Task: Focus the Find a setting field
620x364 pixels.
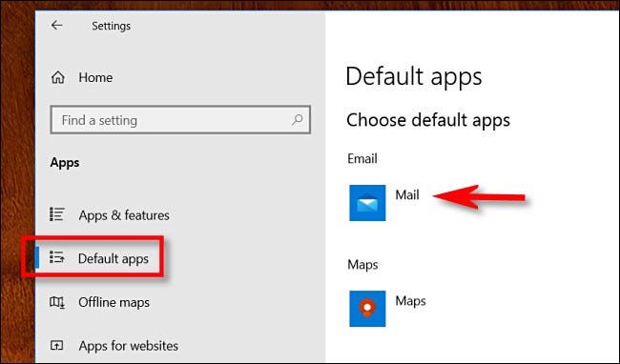Action: (x=180, y=120)
